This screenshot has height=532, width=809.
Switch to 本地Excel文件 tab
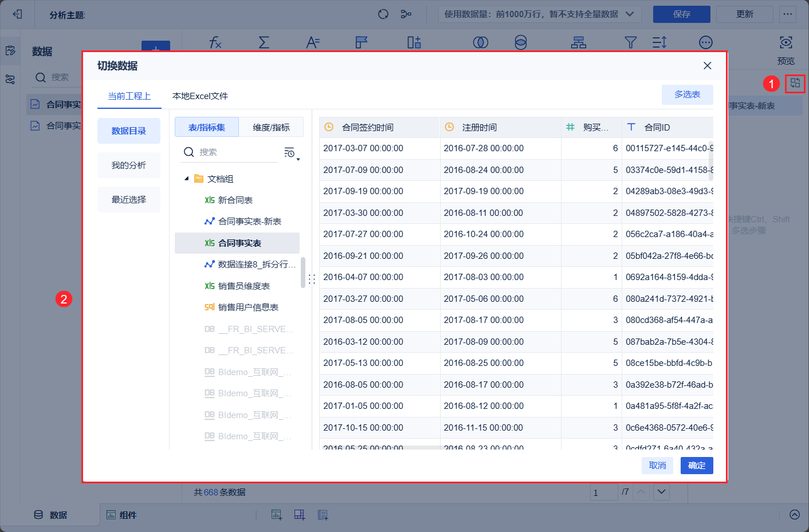(x=200, y=96)
